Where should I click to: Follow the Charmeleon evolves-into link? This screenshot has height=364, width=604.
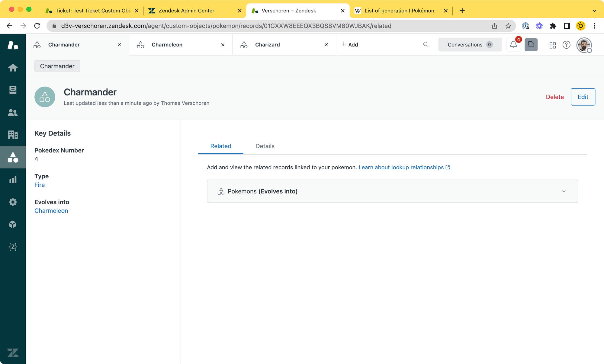click(x=51, y=211)
